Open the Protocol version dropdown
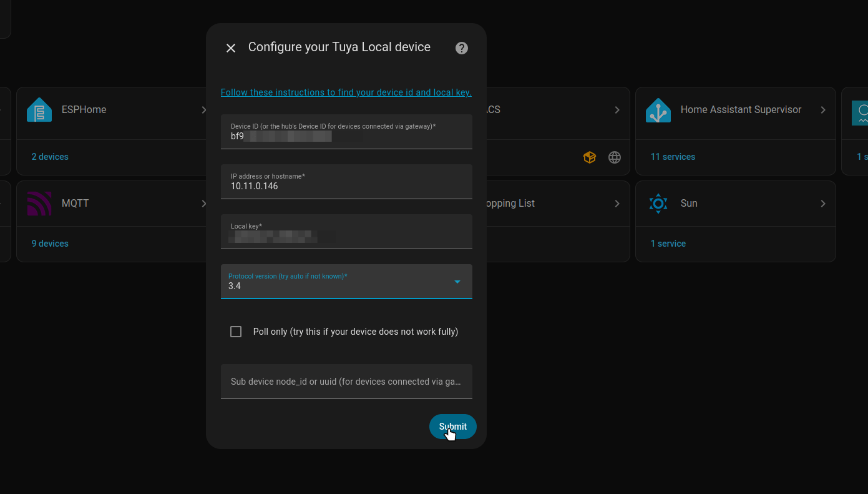This screenshot has height=494, width=868. pos(346,282)
